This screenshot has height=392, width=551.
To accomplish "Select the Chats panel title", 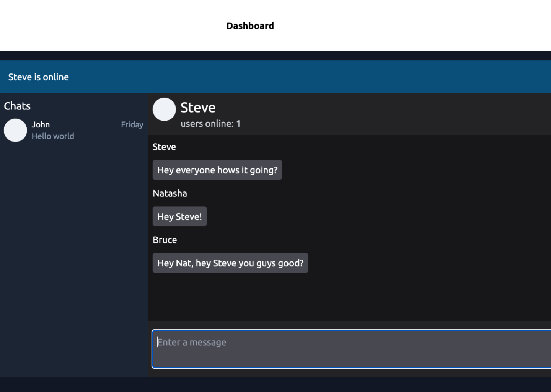I will click(x=17, y=106).
